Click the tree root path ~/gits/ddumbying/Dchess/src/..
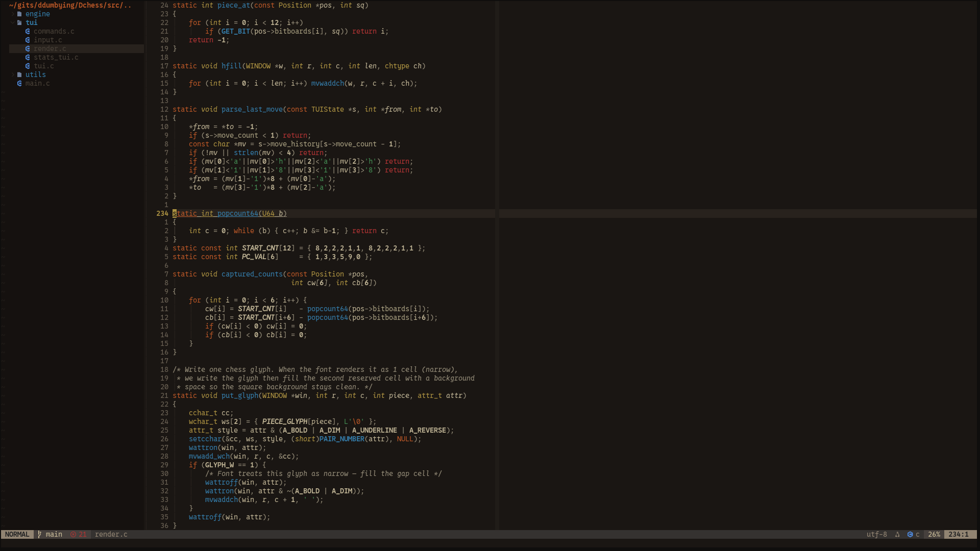This screenshot has height=551, width=980. click(x=70, y=6)
